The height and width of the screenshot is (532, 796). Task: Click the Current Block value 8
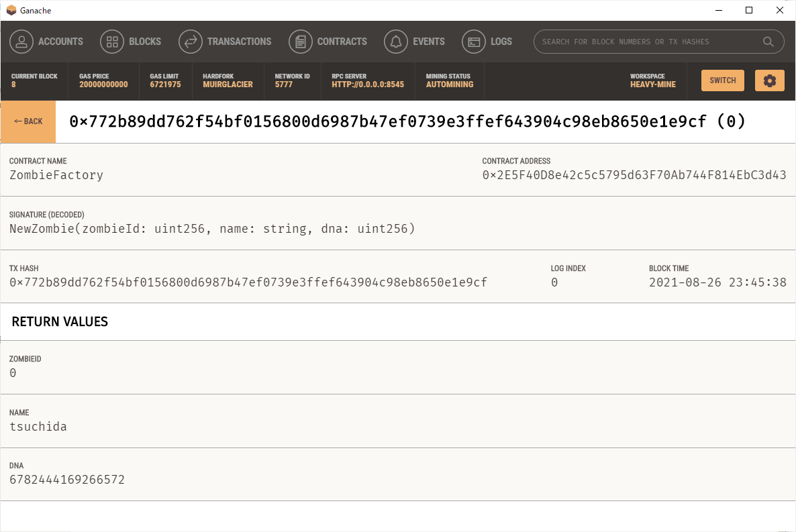pyautogui.click(x=13, y=85)
